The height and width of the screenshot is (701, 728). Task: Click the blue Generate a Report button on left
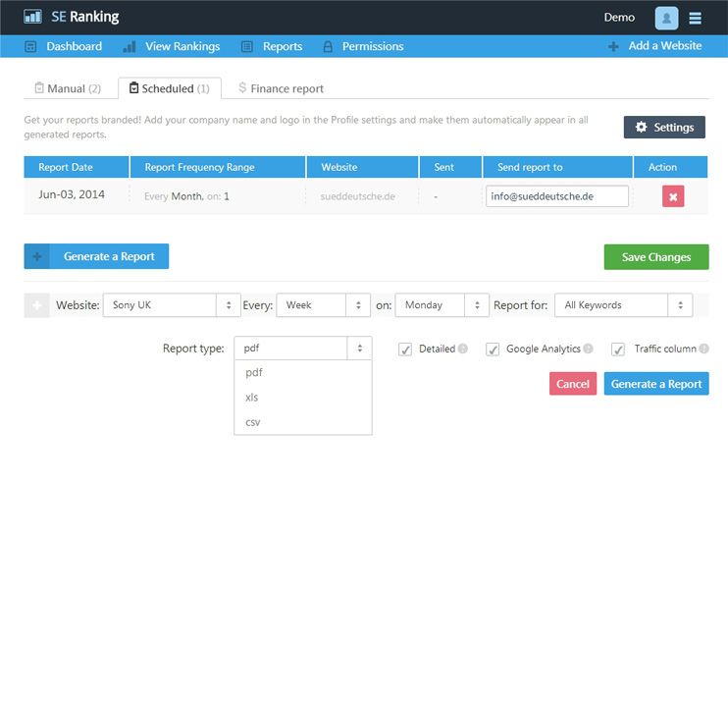[x=96, y=256]
